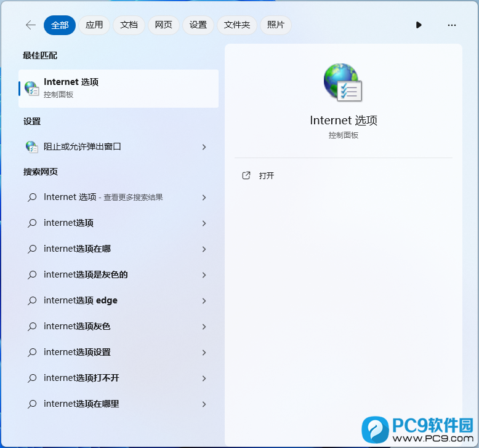The width and height of the screenshot is (479, 448).
Task: Expand chevron for 'internet选项灰色'
Action: click(204, 327)
